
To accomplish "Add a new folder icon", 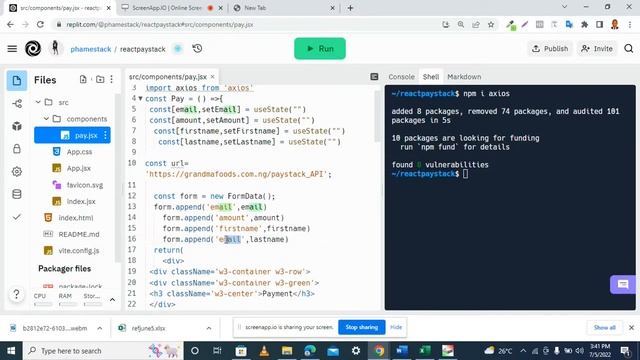I will coord(100,79).
